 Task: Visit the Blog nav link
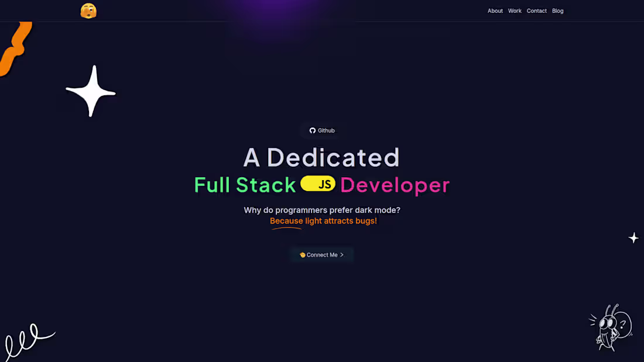coord(557,11)
